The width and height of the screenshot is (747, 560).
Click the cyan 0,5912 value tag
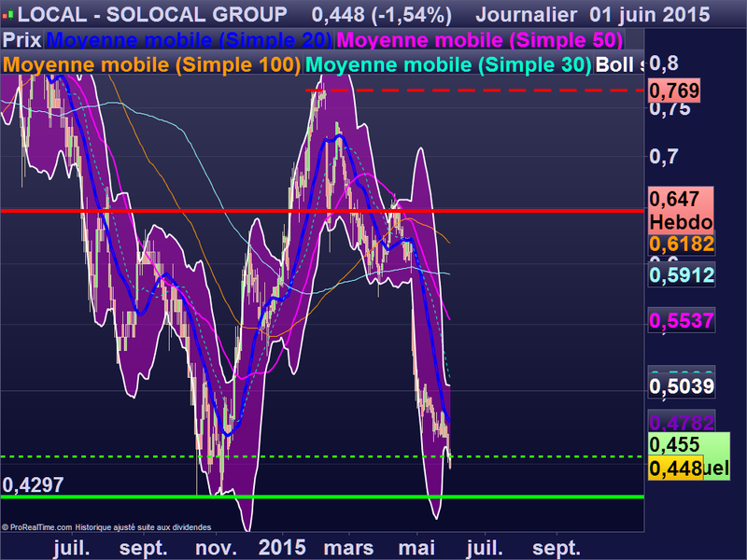(x=682, y=275)
